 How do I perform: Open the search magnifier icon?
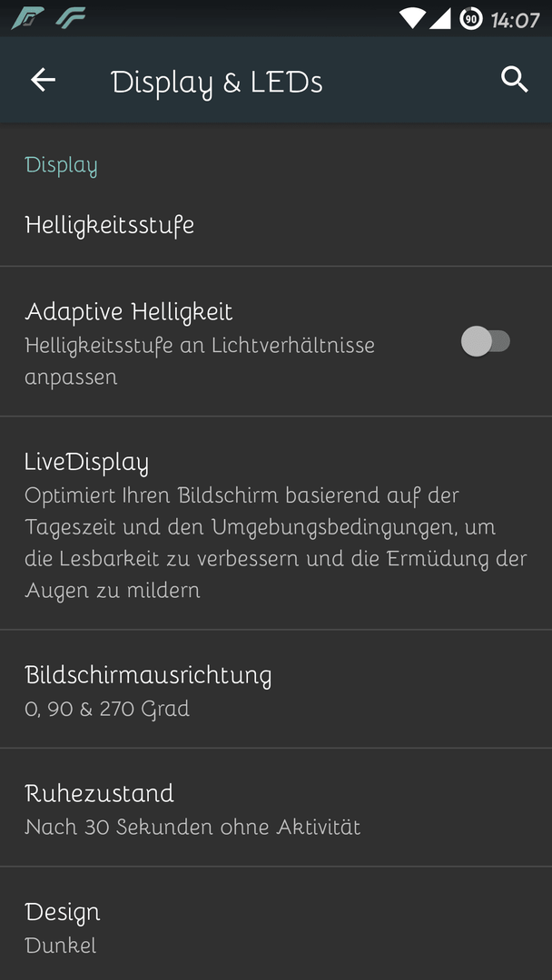(x=515, y=80)
